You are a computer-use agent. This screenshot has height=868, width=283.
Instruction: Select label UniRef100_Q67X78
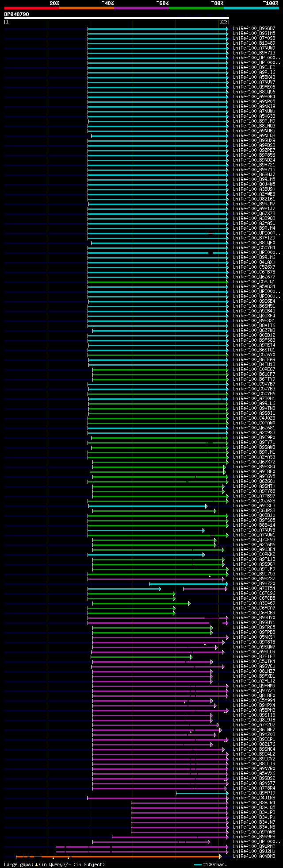click(254, 213)
